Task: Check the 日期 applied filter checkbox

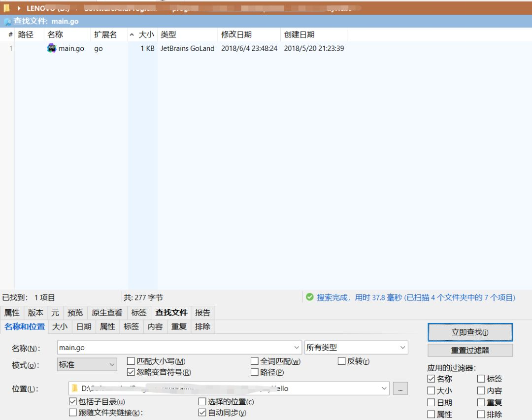Action: [431, 402]
